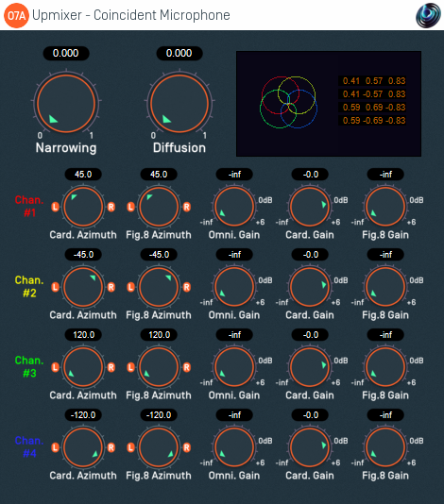This screenshot has height=504, width=444.
Task: Click the Blue Ripple Sound swirl logo
Action: point(428,15)
